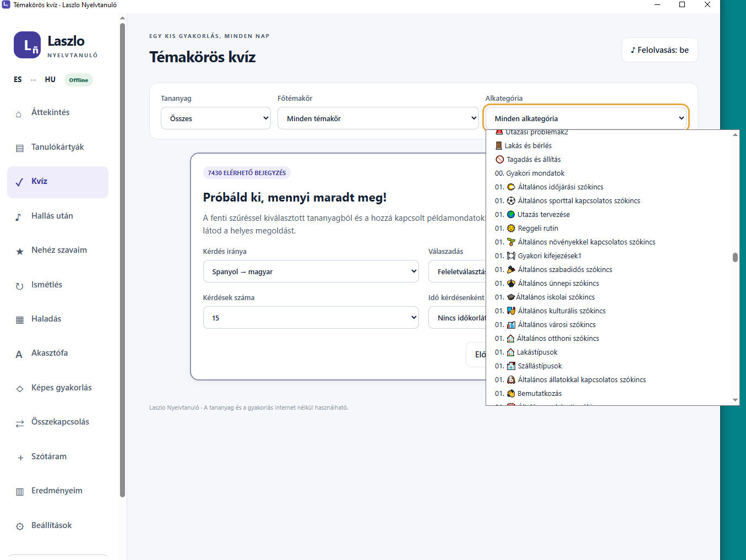Screen dimensions: 746x560
Task: Click the Offline status badge
Action: 79,80
